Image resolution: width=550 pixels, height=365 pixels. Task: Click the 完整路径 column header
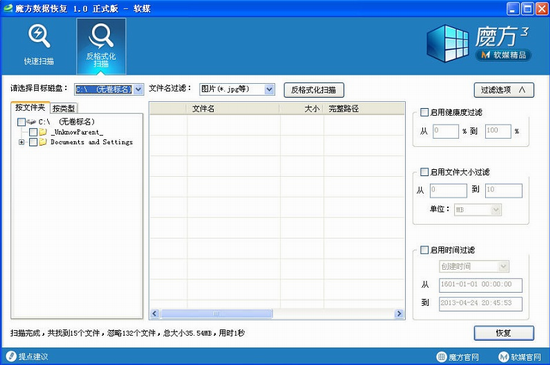tap(364, 109)
